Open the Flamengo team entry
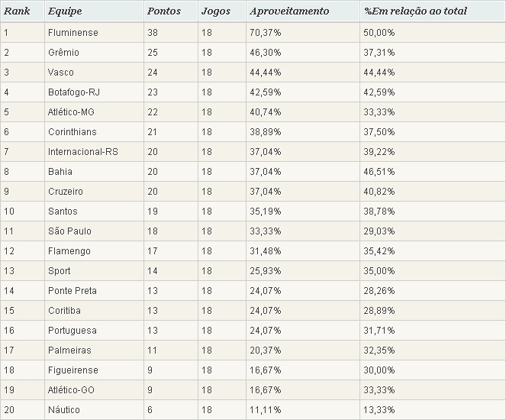 [x=69, y=251]
